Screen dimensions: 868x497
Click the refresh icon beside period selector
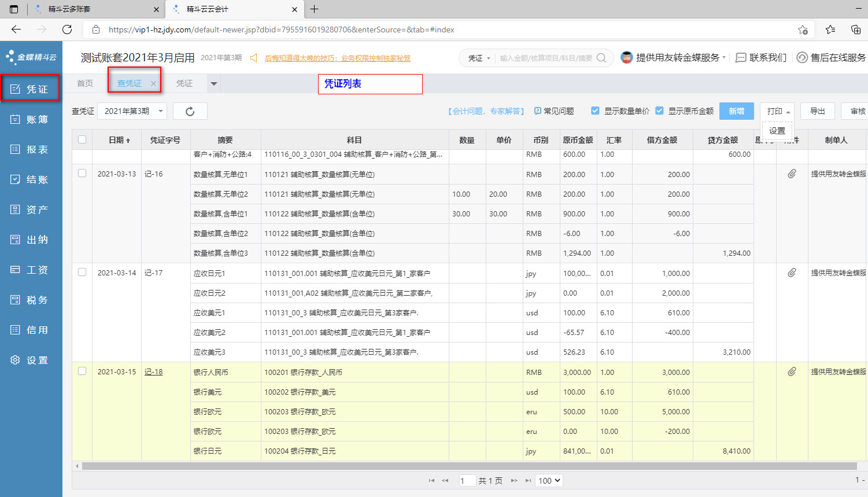click(x=190, y=112)
